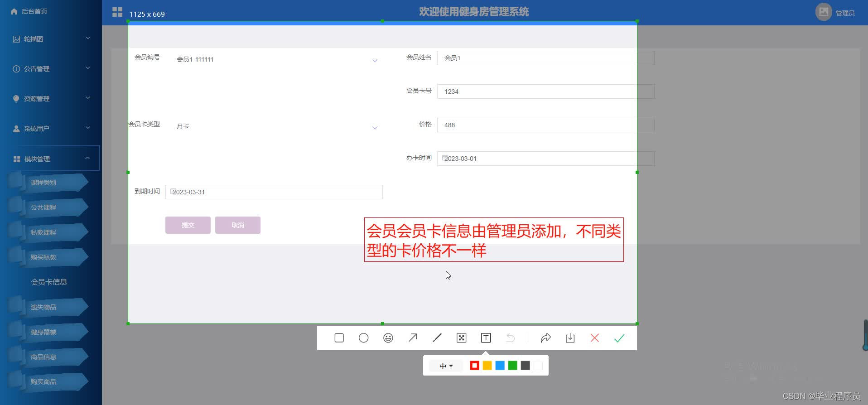Click the 管理员 user name
The height and width of the screenshot is (405, 868).
coord(845,13)
